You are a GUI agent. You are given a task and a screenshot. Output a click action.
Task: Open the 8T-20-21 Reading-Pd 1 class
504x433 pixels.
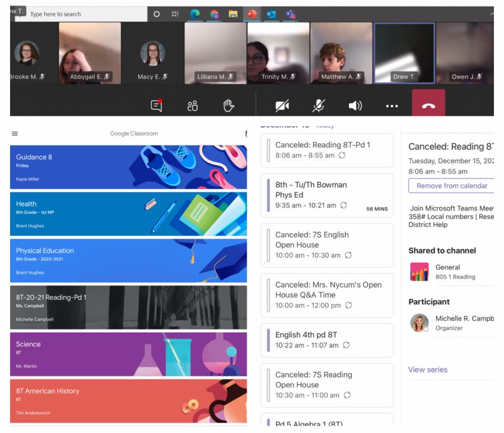[x=129, y=308]
